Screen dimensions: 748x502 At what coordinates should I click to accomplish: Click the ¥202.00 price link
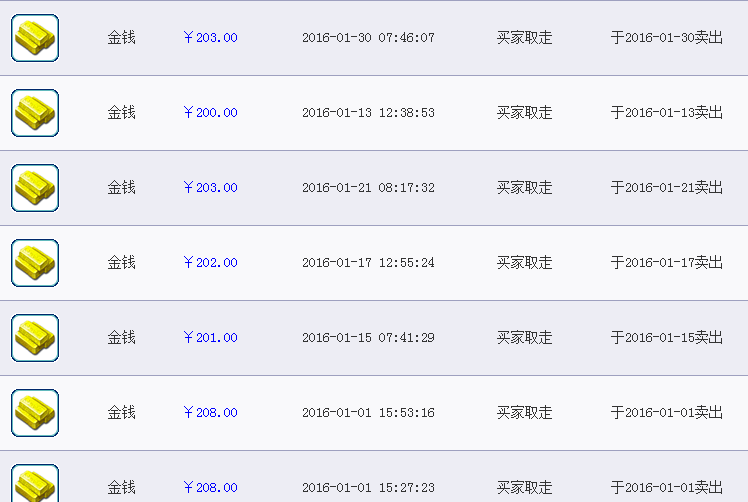(210, 262)
